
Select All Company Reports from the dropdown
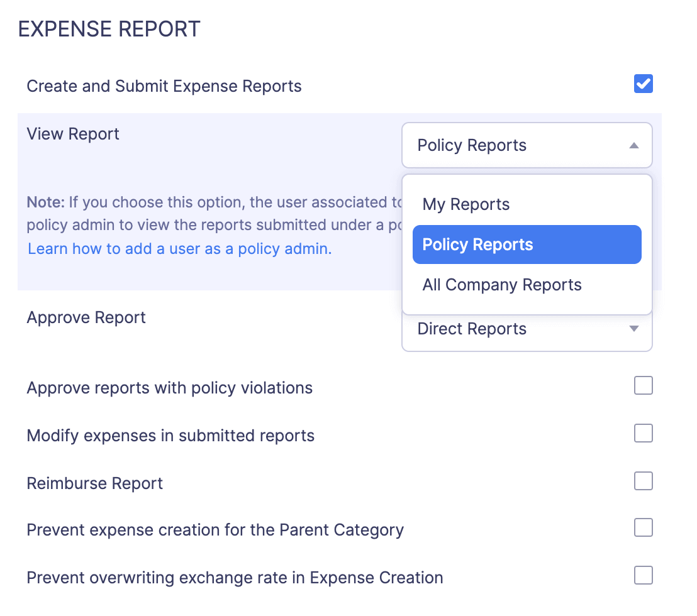(502, 284)
